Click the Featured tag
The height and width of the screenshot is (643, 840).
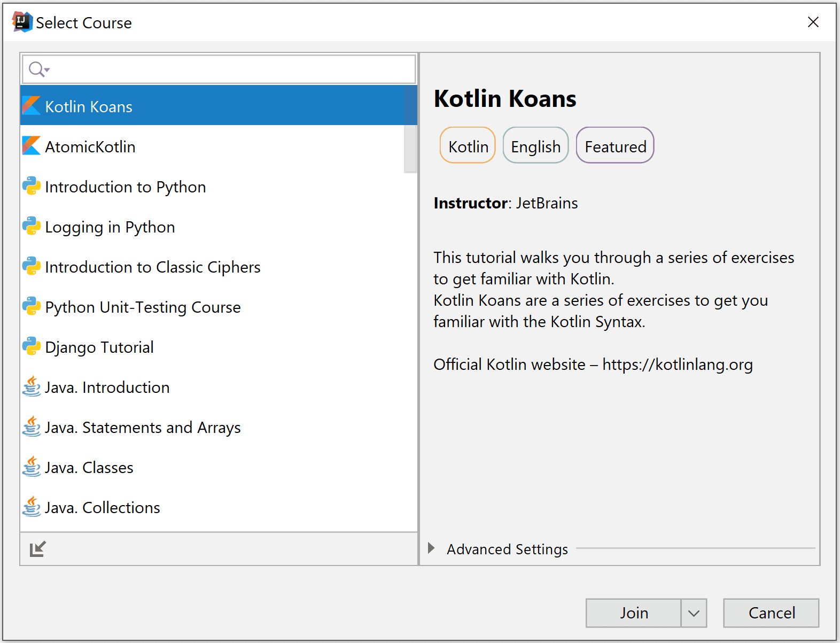point(615,146)
